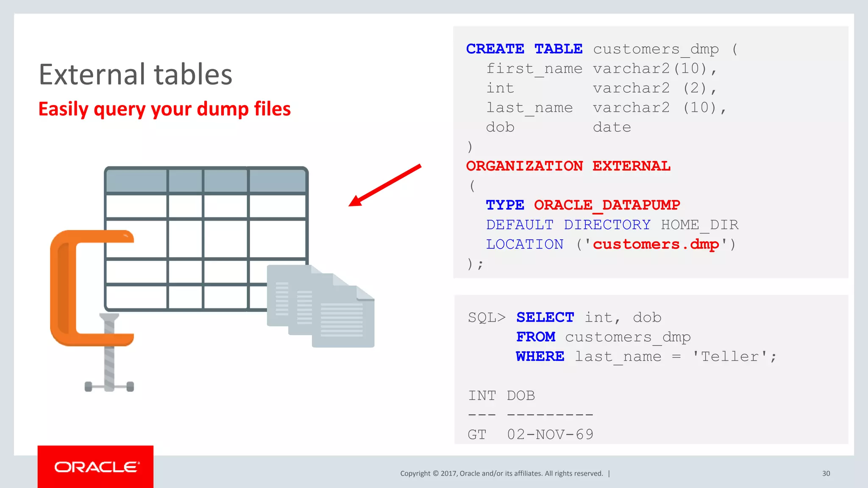This screenshot has width=868, height=488.
Task: Click "ORACLE_DATAPUMP" access driver text
Action: click(x=607, y=205)
